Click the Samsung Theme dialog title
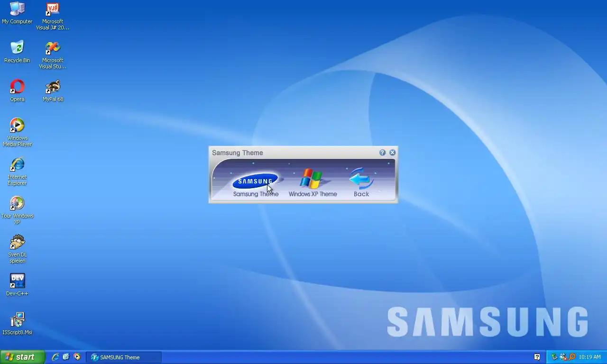This screenshot has width=607, height=364. pyautogui.click(x=237, y=153)
